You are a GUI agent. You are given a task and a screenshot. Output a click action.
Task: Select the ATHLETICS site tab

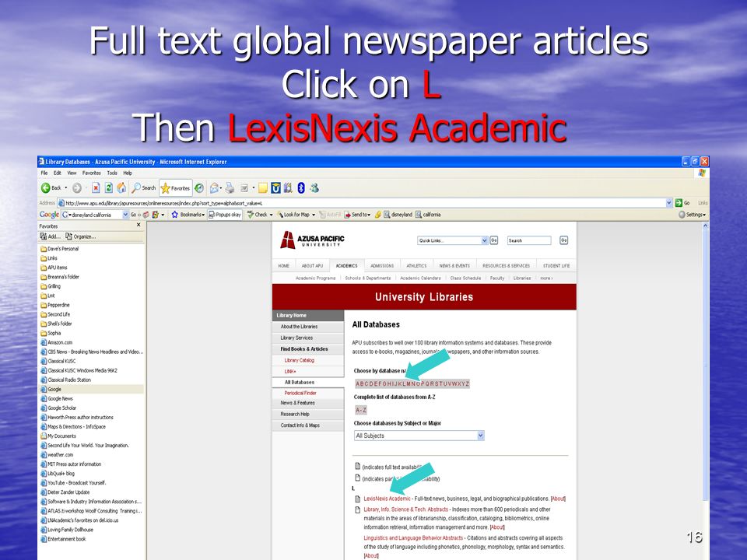(416, 266)
